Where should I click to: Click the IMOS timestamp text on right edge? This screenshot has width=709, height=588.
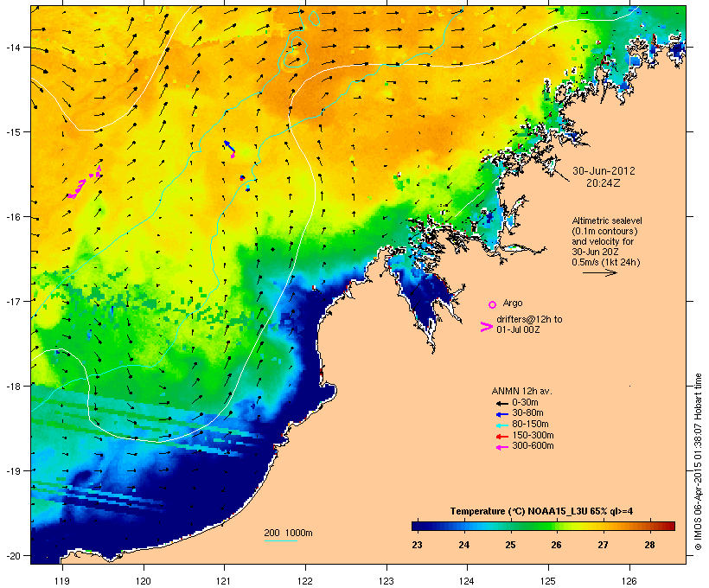pyautogui.click(x=698, y=462)
